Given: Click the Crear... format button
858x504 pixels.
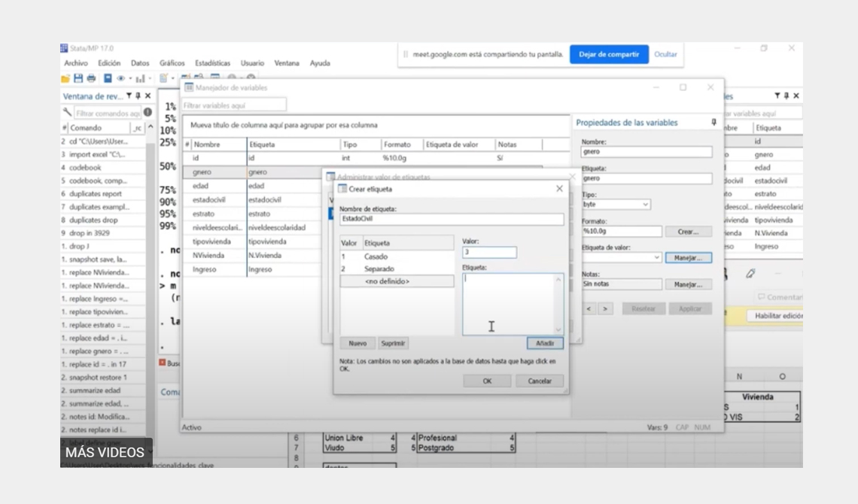Looking at the screenshot, I should [x=688, y=232].
